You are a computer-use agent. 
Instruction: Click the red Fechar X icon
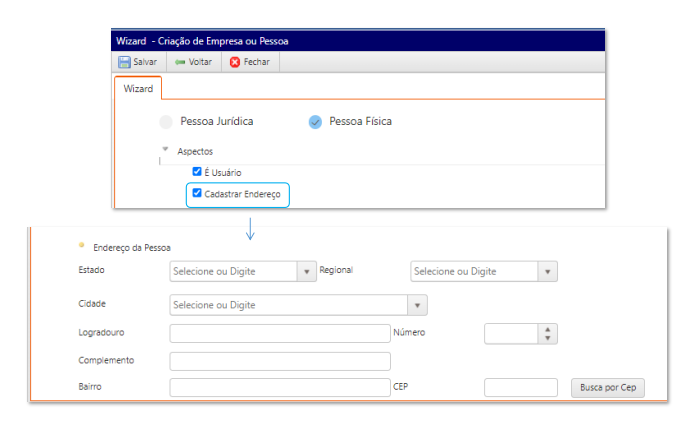click(235, 62)
